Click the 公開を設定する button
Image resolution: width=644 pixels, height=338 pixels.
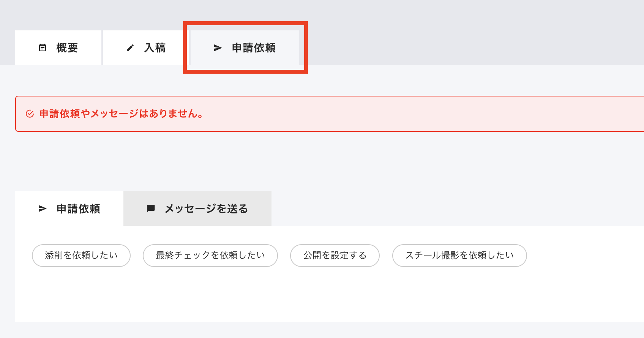(x=335, y=255)
